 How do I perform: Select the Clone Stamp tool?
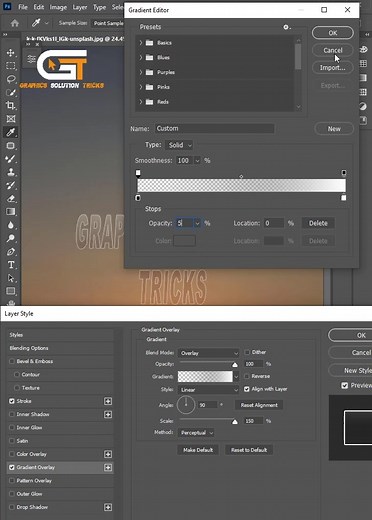(11, 172)
